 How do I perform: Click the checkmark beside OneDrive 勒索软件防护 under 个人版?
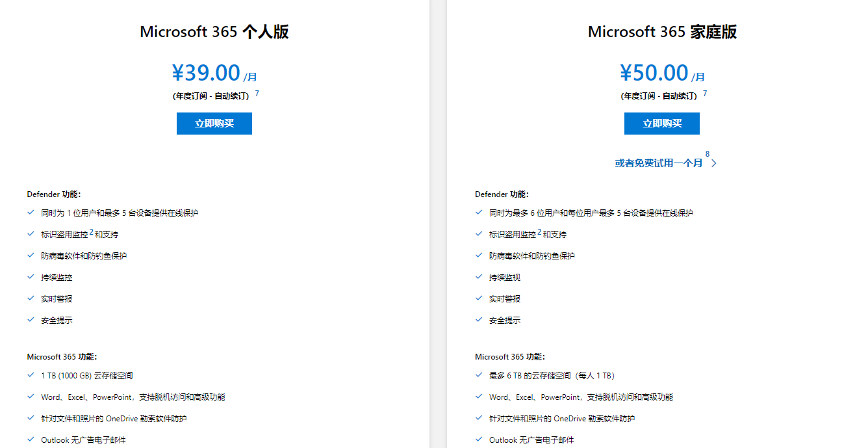pos(31,418)
